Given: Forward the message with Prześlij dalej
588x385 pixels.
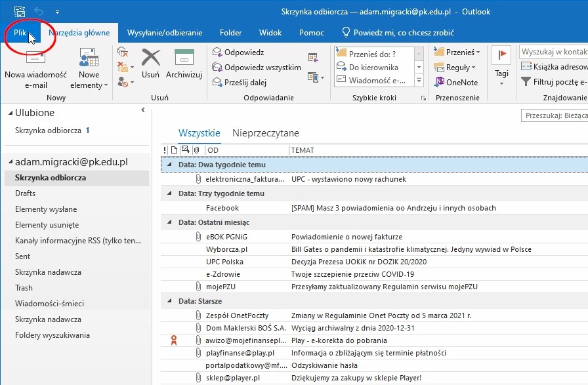Looking at the screenshot, I should [217, 83].
